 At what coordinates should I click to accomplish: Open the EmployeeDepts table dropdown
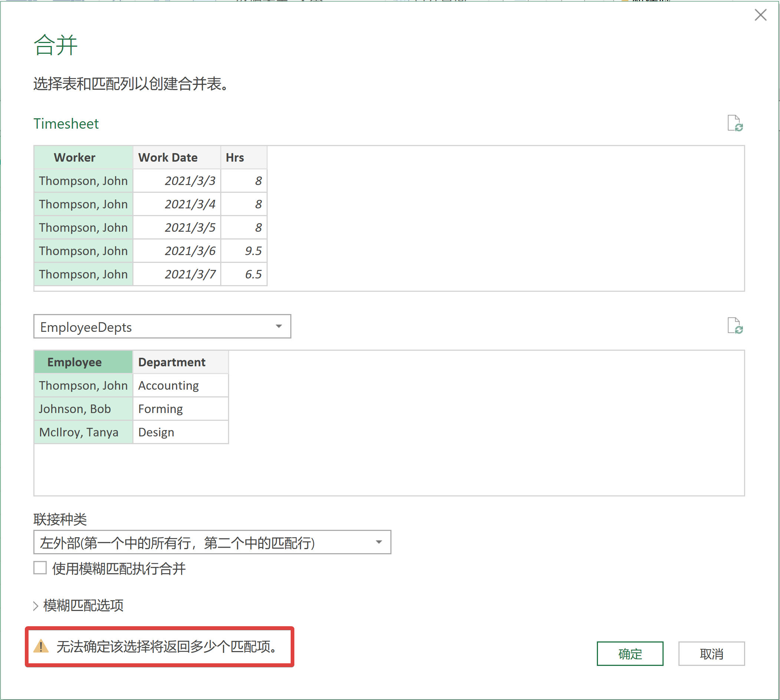point(162,327)
